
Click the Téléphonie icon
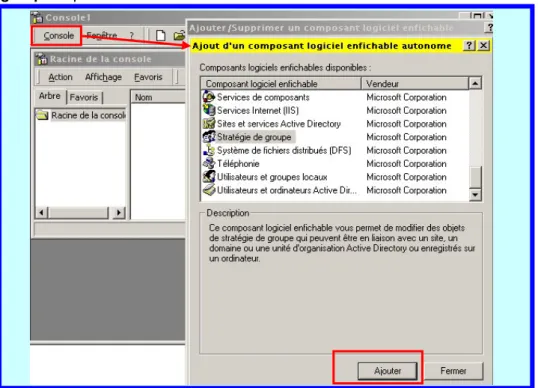point(209,163)
